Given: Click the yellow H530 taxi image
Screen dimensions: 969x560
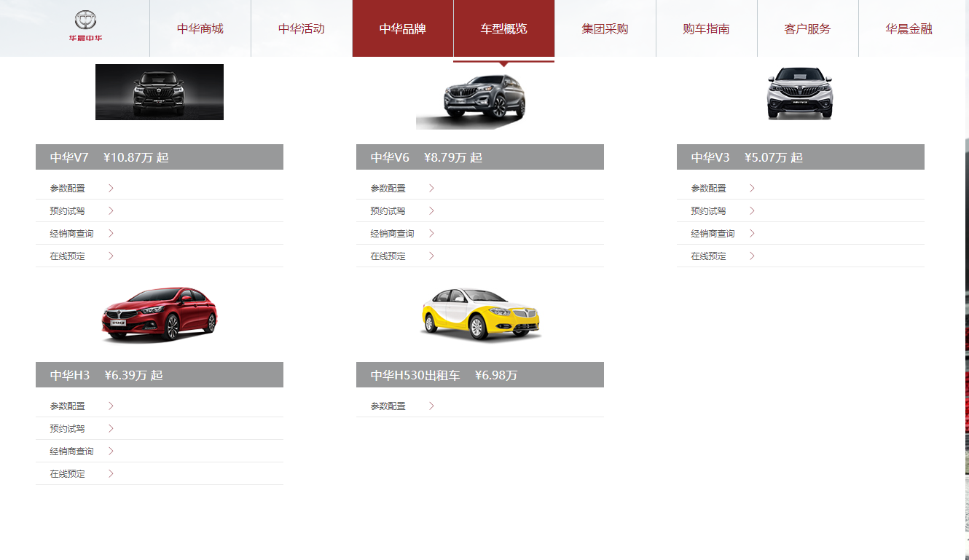Looking at the screenshot, I should 481,314.
